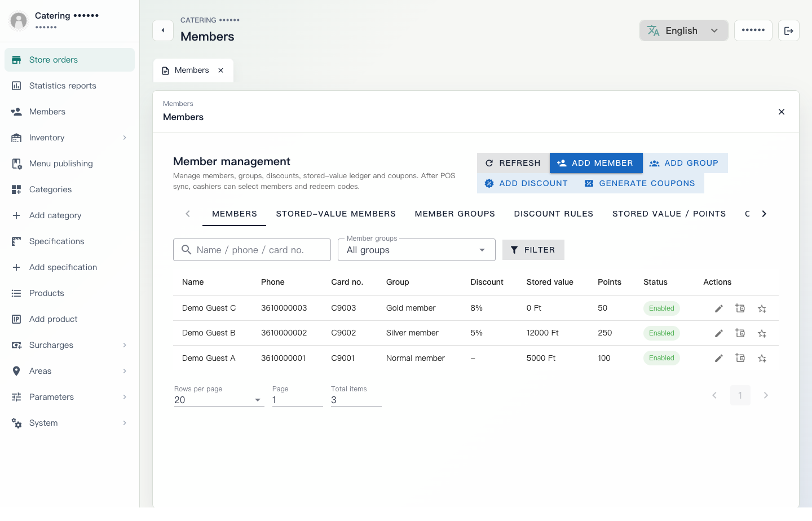Switch to Stored Value / Points tab
This screenshot has height=521, width=812.
tap(669, 214)
